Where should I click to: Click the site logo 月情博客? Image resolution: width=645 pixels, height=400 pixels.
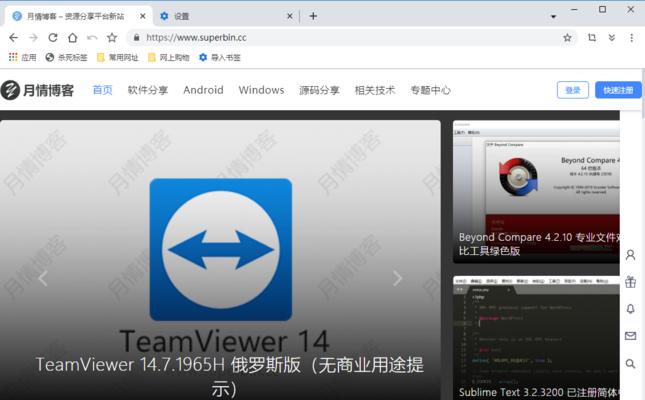pyautogui.click(x=37, y=90)
